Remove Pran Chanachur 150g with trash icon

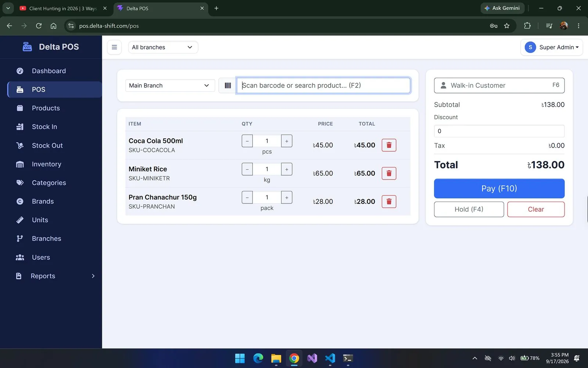pyautogui.click(x=389, y=202)
